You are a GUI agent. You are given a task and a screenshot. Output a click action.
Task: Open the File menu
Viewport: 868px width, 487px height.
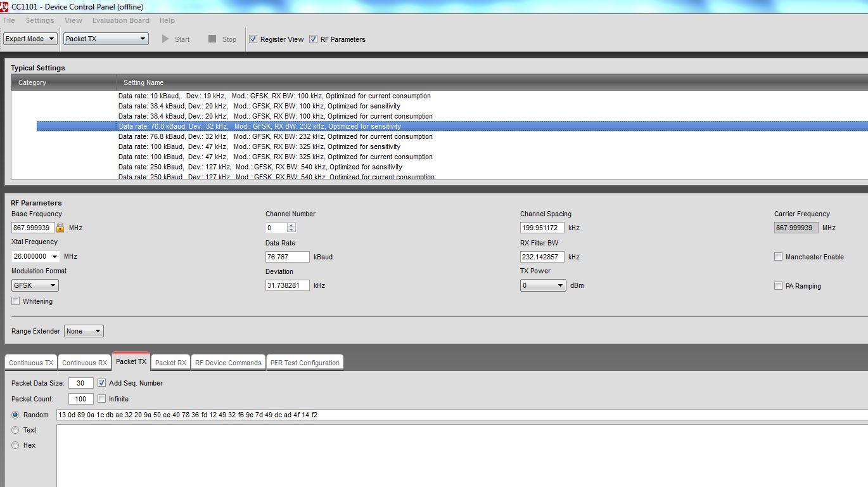pyautogui.click(x=9, y=20)
